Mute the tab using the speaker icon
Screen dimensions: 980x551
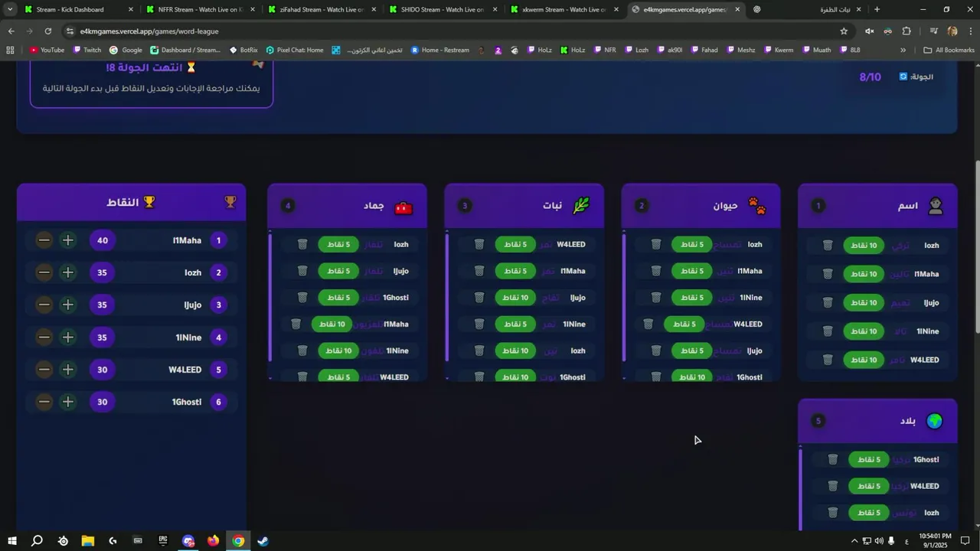pos(870,31)
